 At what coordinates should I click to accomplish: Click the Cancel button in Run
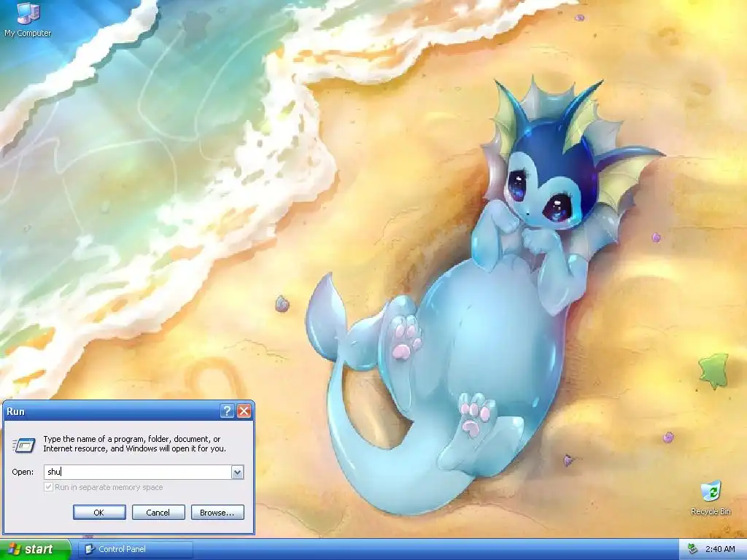[158, 513]
